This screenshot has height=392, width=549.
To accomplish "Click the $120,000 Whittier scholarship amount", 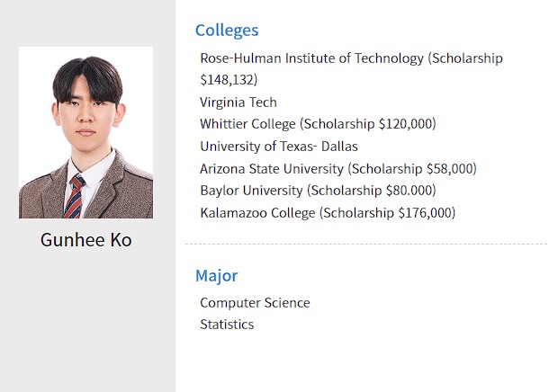I will coord(405,124).
